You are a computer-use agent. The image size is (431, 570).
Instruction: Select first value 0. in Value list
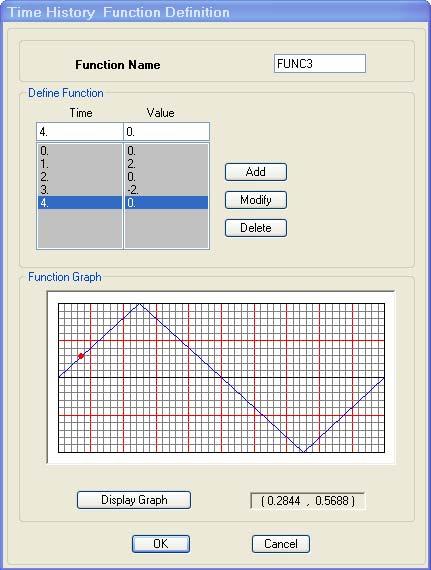coord(166,151)
